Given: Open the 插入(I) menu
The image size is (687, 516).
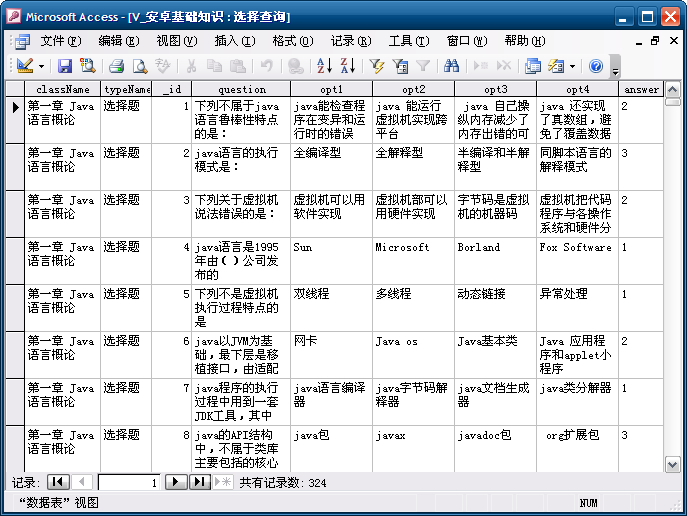Looking at the screenshot, I should tap(235, 41).
